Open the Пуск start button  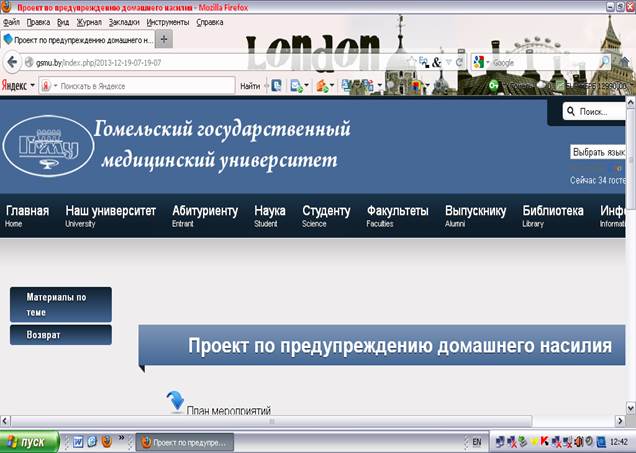pyautogui.click(x=29, y=442)
